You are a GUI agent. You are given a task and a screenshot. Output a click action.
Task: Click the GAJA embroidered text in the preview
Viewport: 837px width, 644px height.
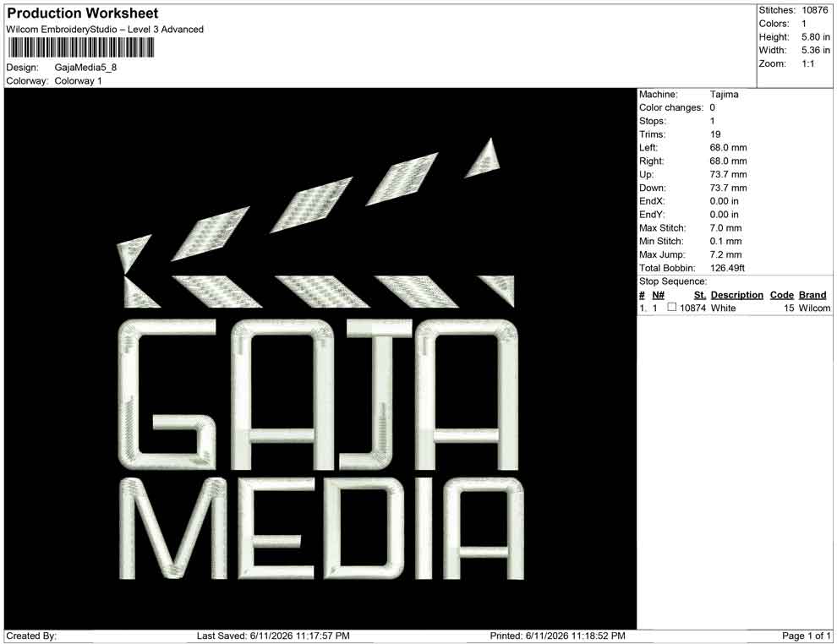[x=318, y=395]
